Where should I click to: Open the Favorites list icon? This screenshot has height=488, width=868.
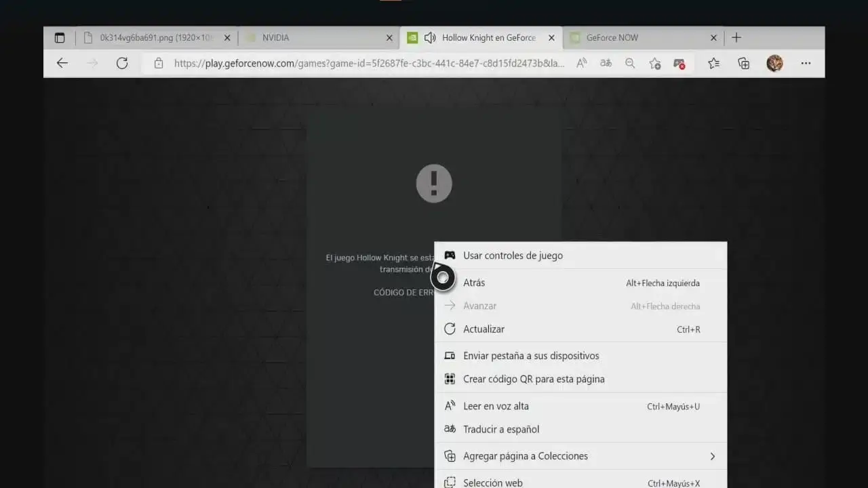click(713, 63)
